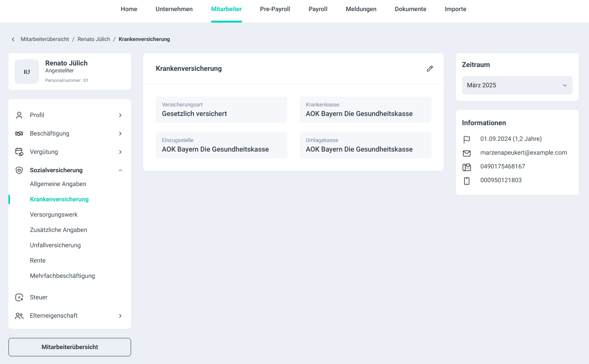Click the pencil edit icon for Krankenversicherung
This screenshot has width=589, height=364.
(x=430, y=69)
